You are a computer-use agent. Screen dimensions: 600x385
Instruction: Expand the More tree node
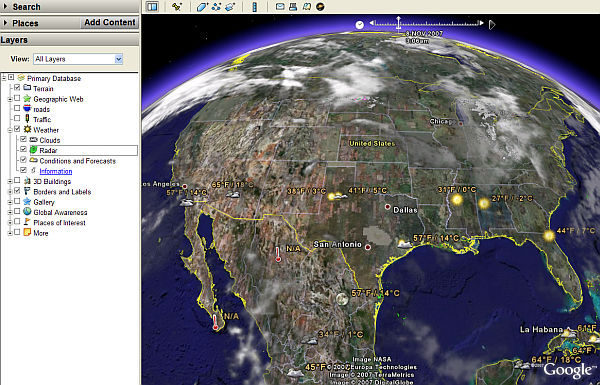pos(10,233)
